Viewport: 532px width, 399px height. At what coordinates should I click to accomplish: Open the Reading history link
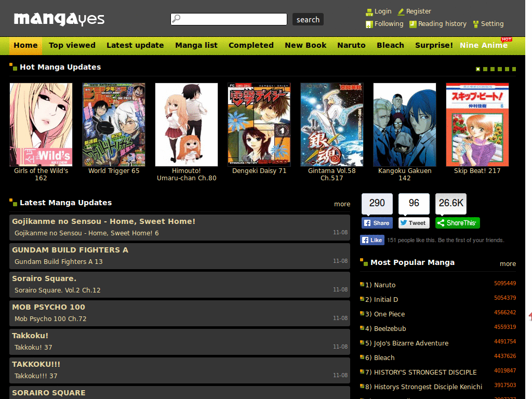[442, 24]
